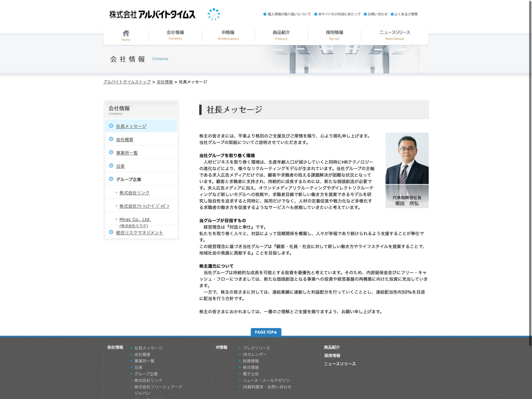532x399 pixels.
Task: Click the circle icon beside 事業所一覧 in sidebar
Action: point(111,152)
